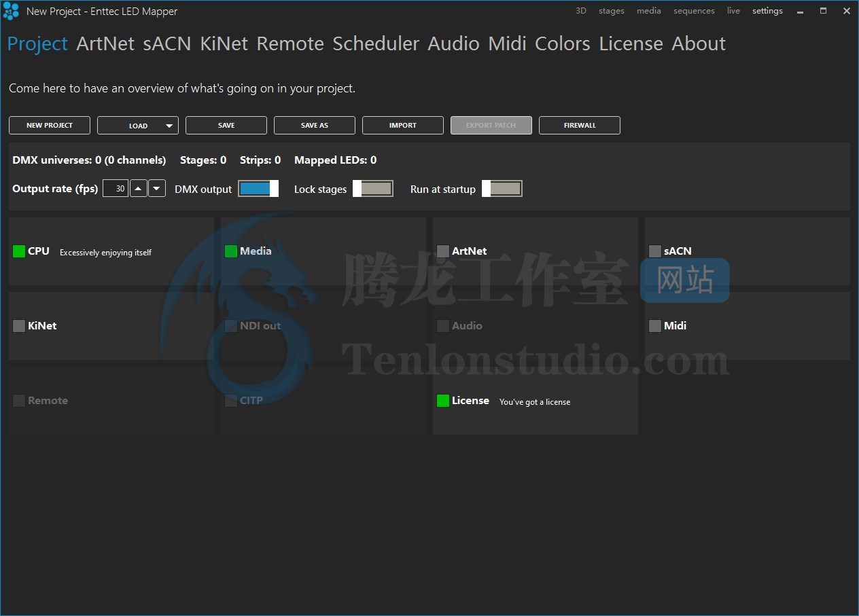Switch to the live view
The height and width of the screenshot is (616, 859).
coord(733,11)
